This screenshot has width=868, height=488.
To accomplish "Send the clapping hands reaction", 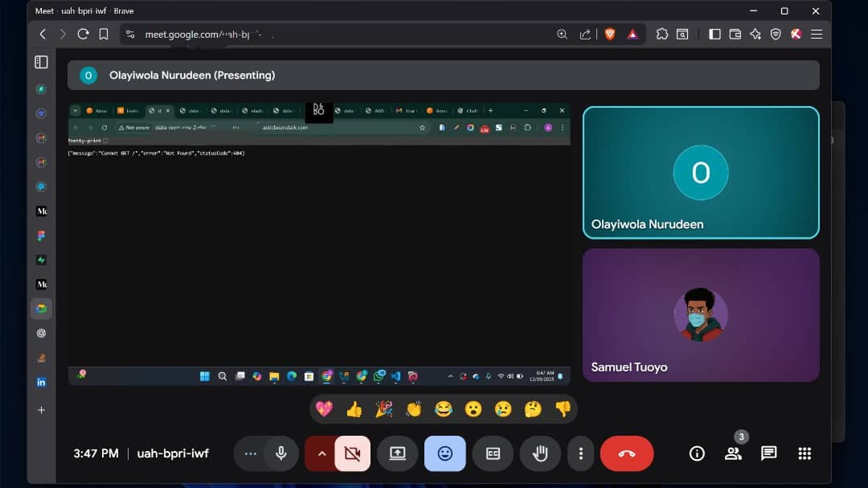I will click(414, 409).
